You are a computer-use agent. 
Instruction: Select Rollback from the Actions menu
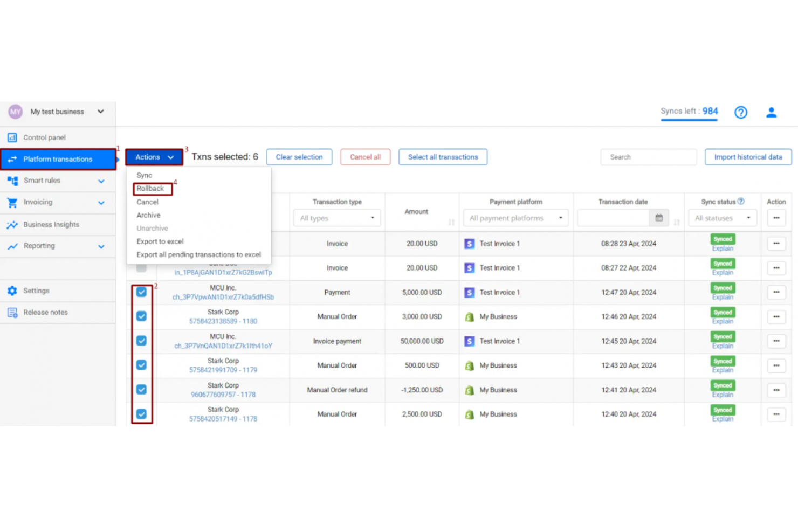150,188
